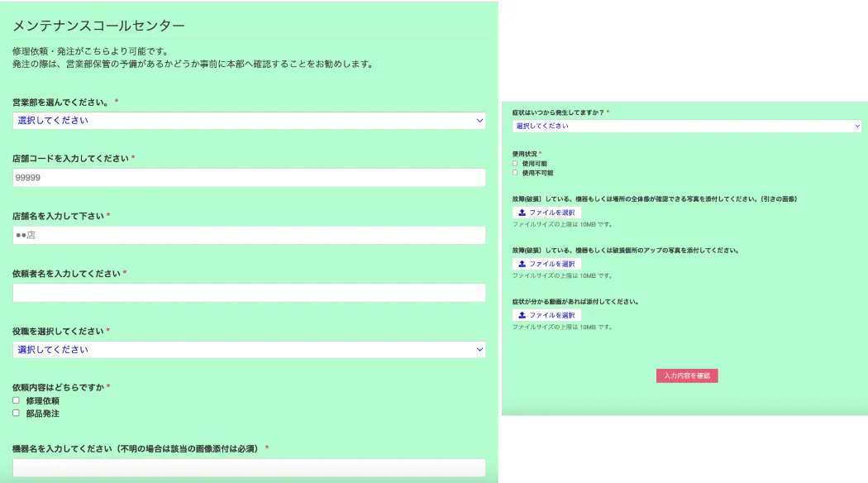Viewport: 868px width, 483px height.
Task: Click the upload icon for the close-up damage photo
Action: [522, 264]
